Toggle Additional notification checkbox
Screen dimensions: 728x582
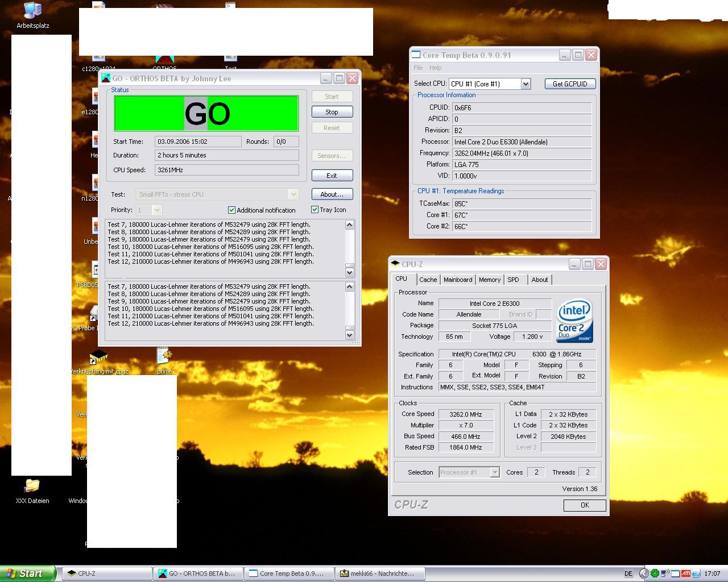(231, 210)
